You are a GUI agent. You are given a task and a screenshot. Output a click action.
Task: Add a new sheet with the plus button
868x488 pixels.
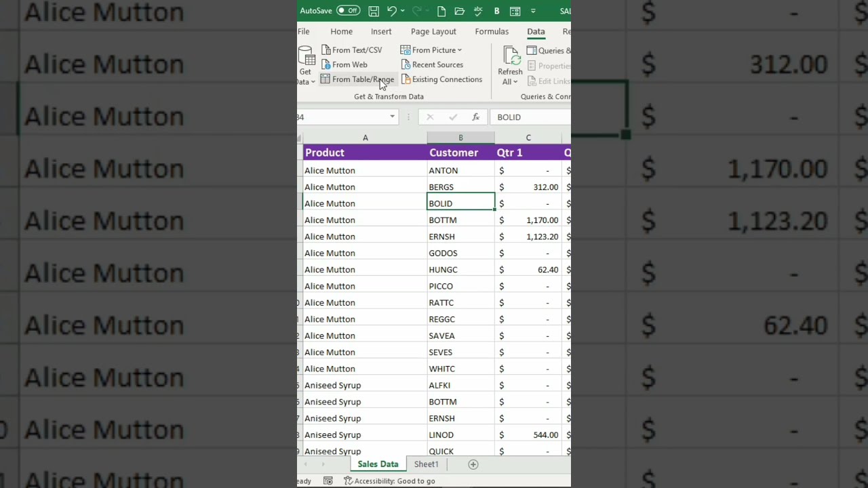tap(473, 464)
